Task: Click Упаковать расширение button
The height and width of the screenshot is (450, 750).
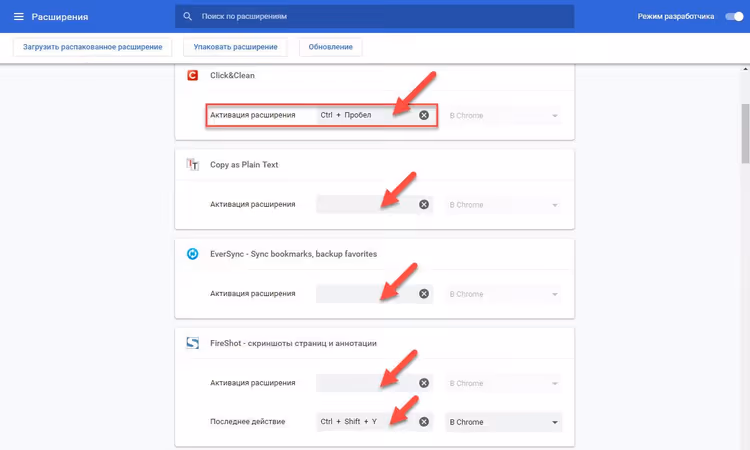Action: coord(235,47)
